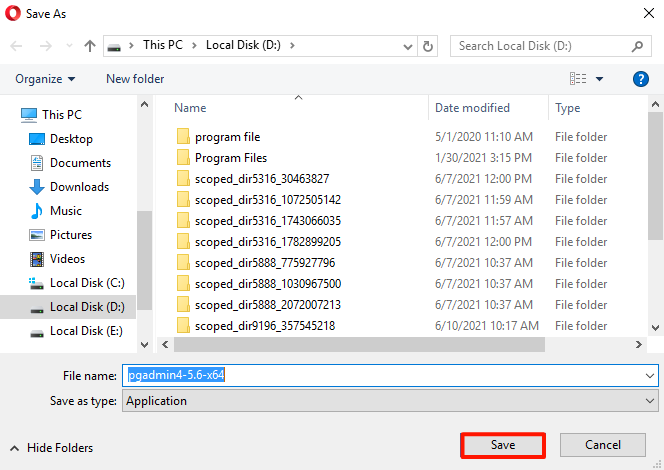Click the drive icon in address bar

point(114,47)
